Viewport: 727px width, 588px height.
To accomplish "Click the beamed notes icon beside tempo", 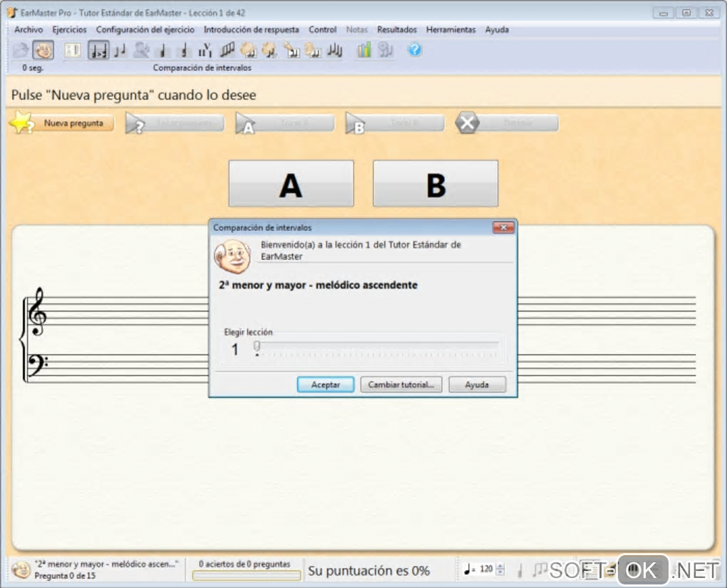I will [x=540, y=569].
